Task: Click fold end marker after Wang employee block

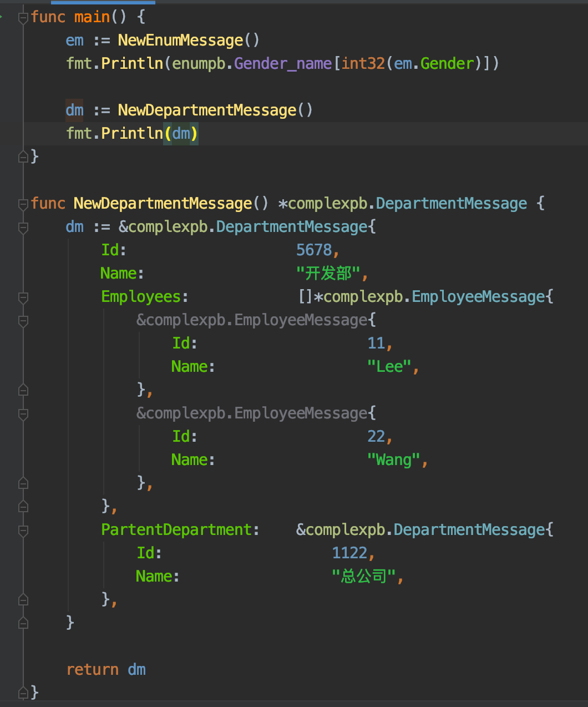Action: click(x=23, y=483)
